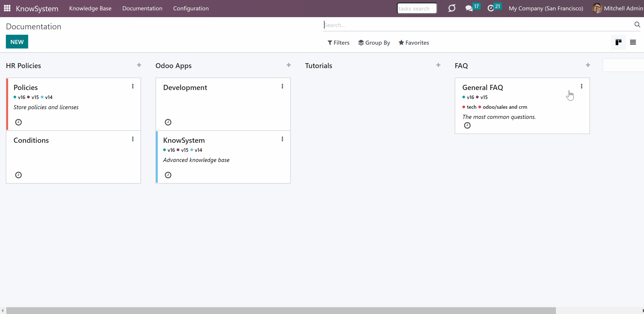644x314 pixels.
Task: Schedule activity on Policies card
Action: pyautogui.click(x=18, y=122)
